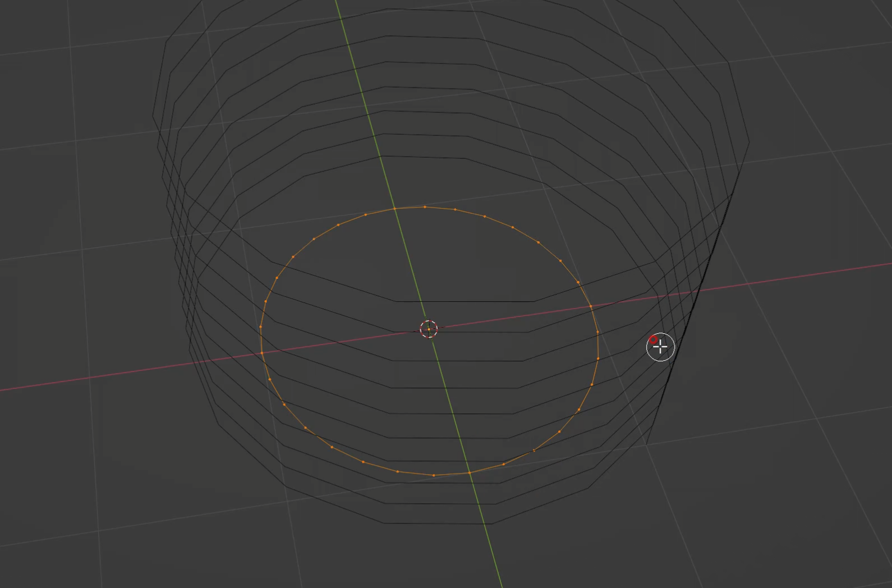Click the 3D cursor at the origin
The width and height of the screenshot is (892, 588).
(429, 329)
